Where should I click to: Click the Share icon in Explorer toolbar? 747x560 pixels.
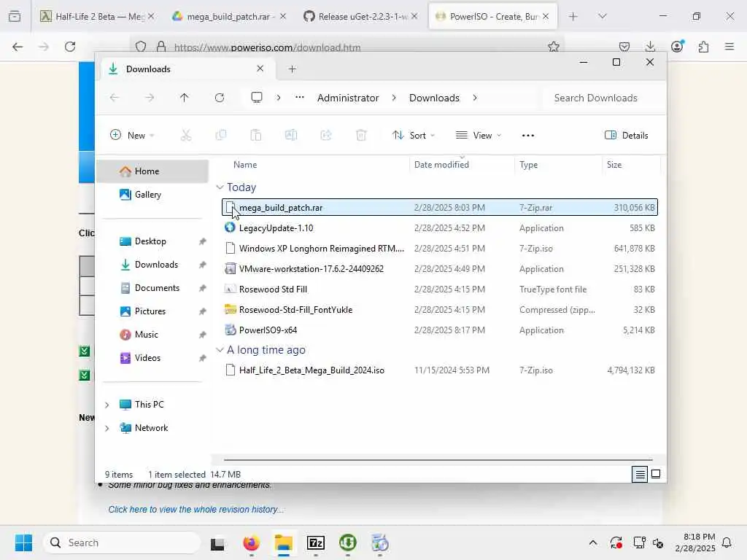click(x=326, y=135)
